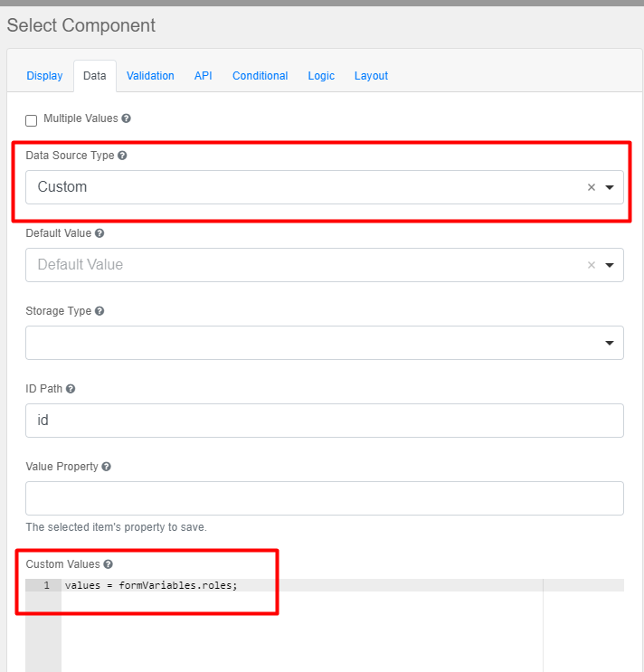Open the Logic tab
The image size is (644, 672).
click(321, 76)
